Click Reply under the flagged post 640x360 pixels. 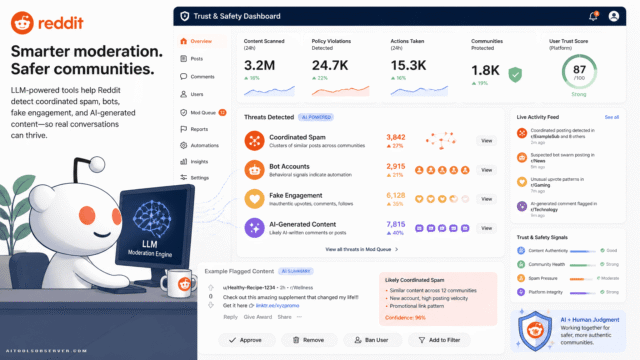point(230,317)
